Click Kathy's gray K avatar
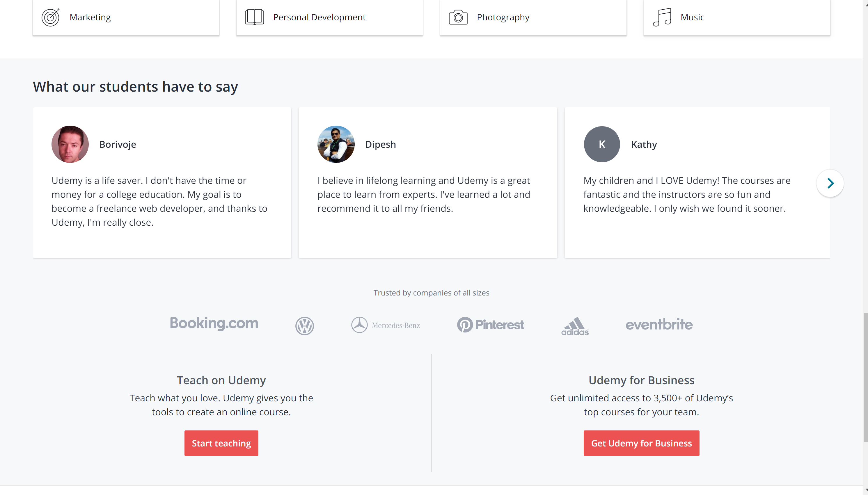This screenshot has width=868, height=495. 602,144
